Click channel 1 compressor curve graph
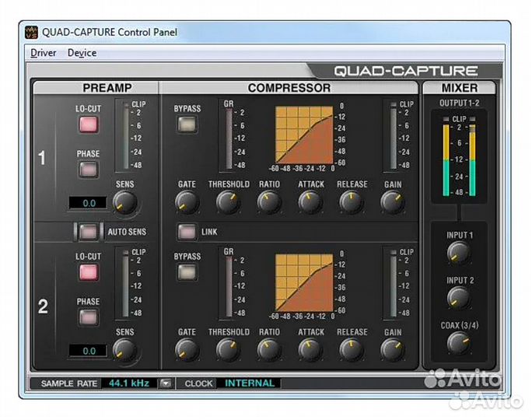The width and height of the screenshot is (532, 420). tap(304, 135)
